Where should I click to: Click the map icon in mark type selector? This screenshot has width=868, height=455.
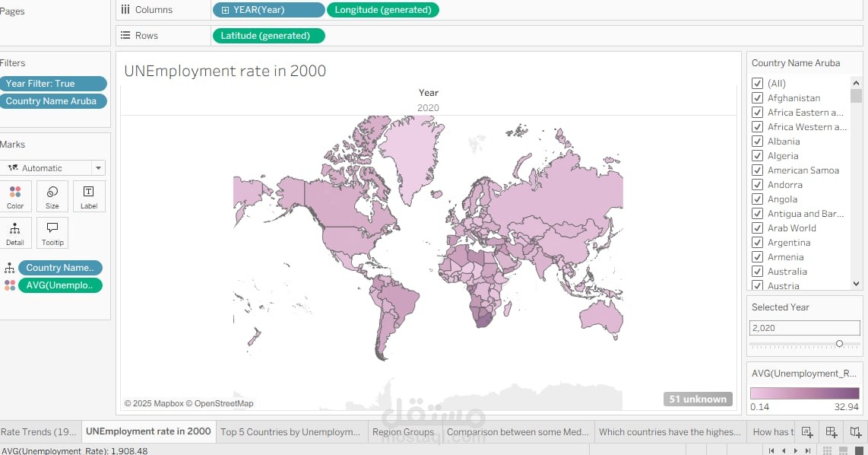tap(13, 168)
